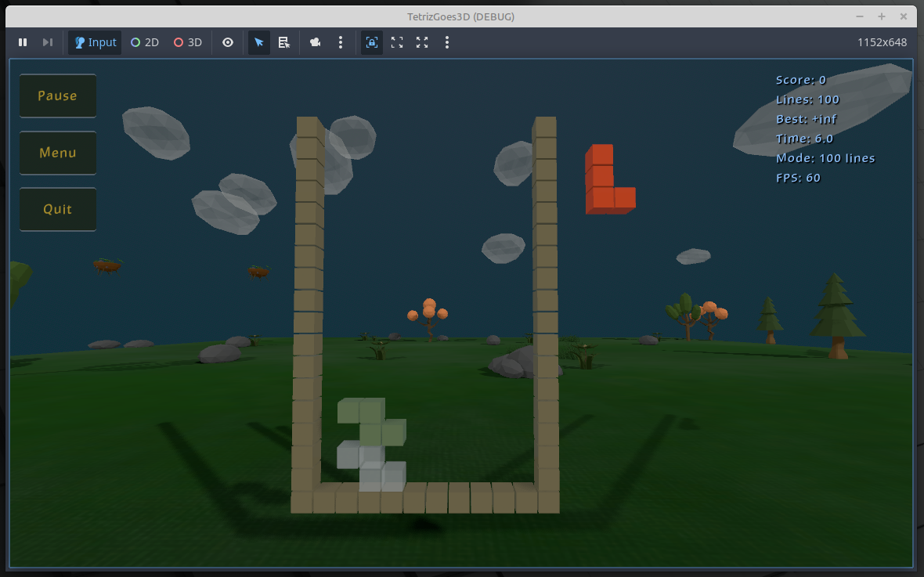The height and width of the screenshot is (577, 924).
Task: Toggle embed game on play icon
Action: (x=372, y=42)
